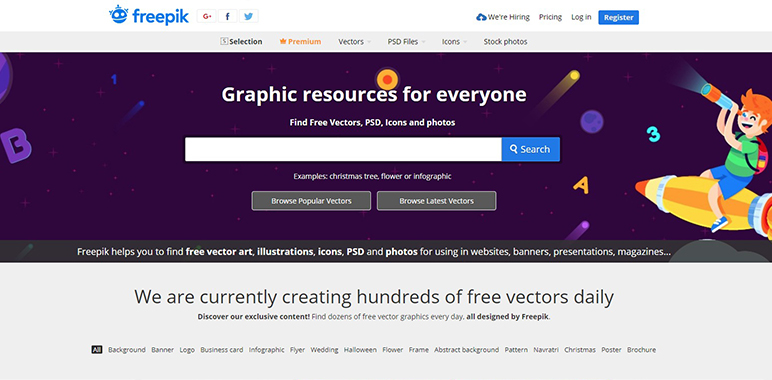Filter by Wedding category
Screen dimensions: 772x380
[324, 350]
